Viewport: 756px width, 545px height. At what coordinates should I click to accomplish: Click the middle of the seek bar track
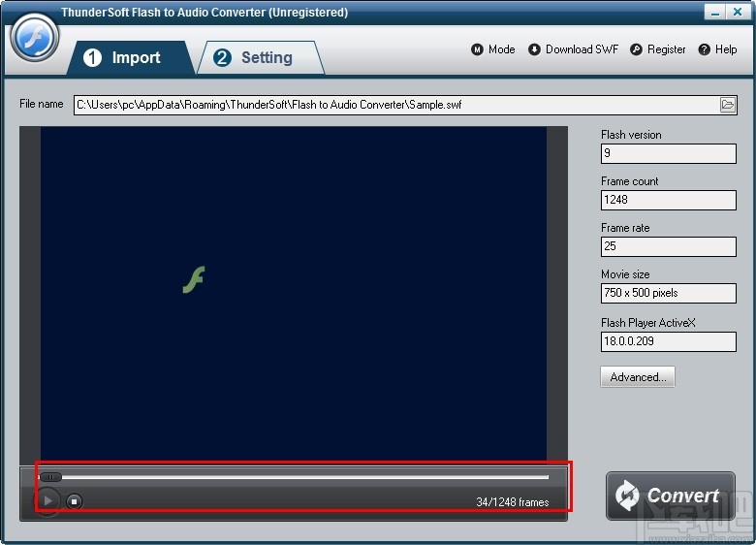tap(294, 477)
